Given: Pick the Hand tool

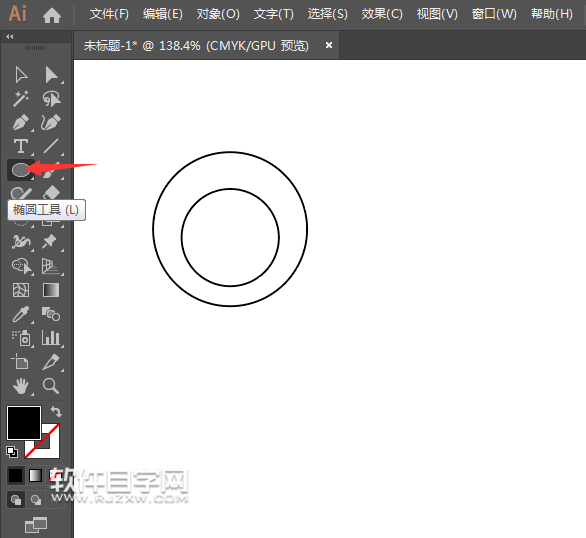Looking at the screenshot, I should pos(21,386).
